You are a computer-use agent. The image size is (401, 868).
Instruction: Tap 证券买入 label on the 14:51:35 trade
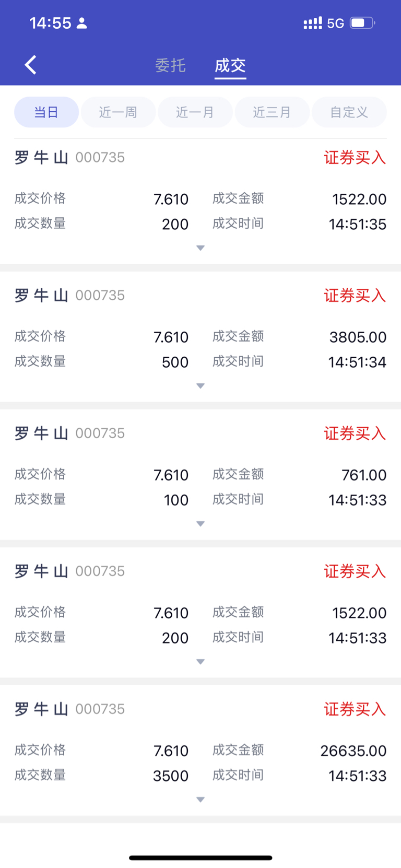tap(355, 158)
